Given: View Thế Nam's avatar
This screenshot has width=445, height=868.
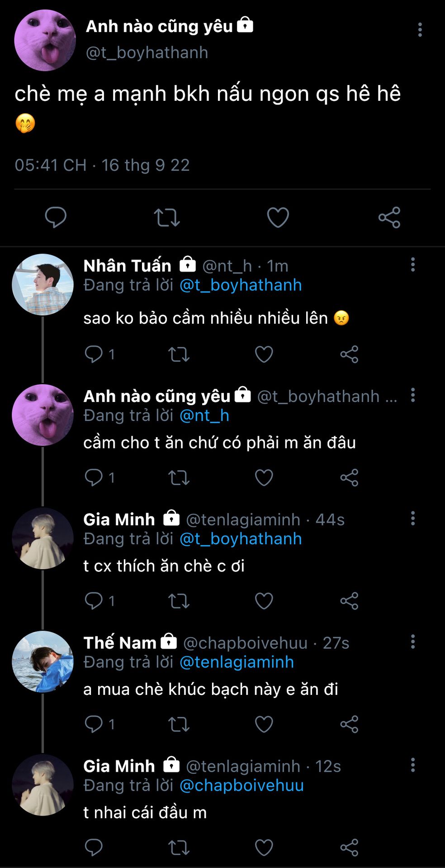Looking at the screenshot, I should [43, 661].
